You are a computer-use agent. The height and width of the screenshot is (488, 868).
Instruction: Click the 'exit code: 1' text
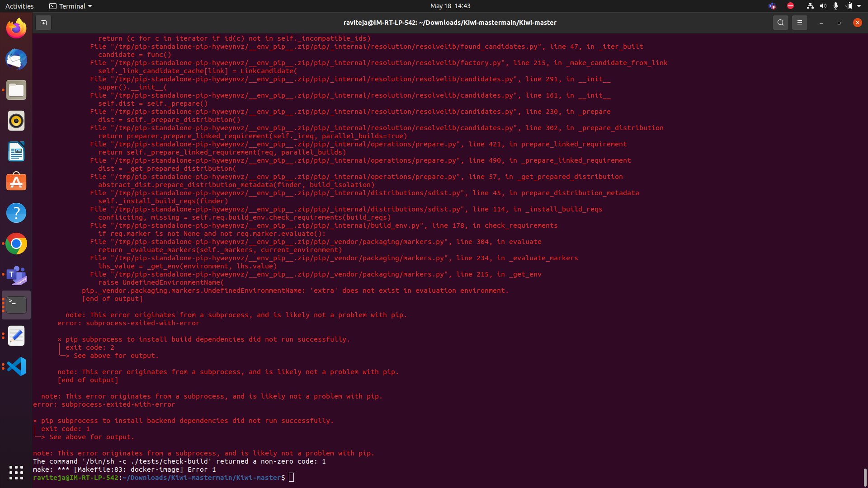click(66, 429)
